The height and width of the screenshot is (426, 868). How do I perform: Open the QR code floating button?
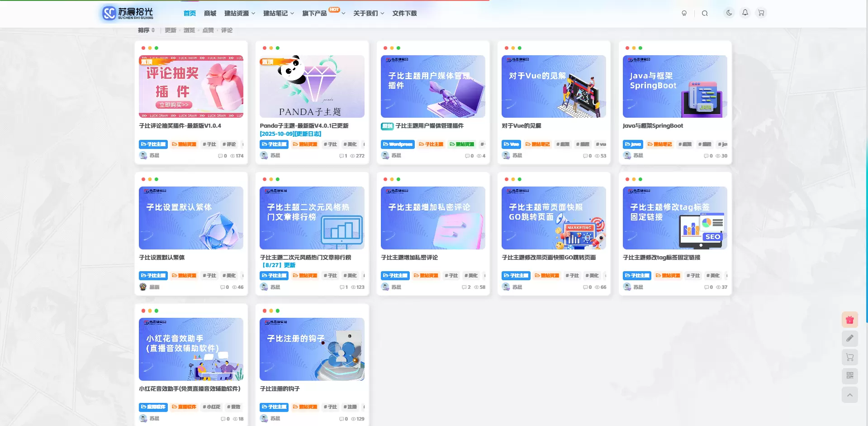pos(850,375)
